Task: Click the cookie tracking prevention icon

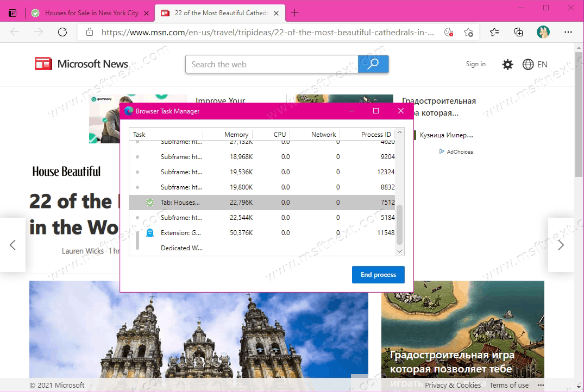Action: (448, 33)
